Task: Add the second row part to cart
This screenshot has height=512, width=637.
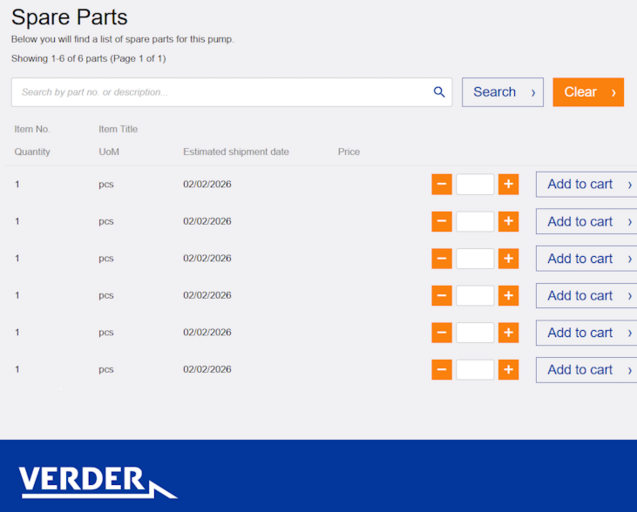Action: tap(587, 221)
